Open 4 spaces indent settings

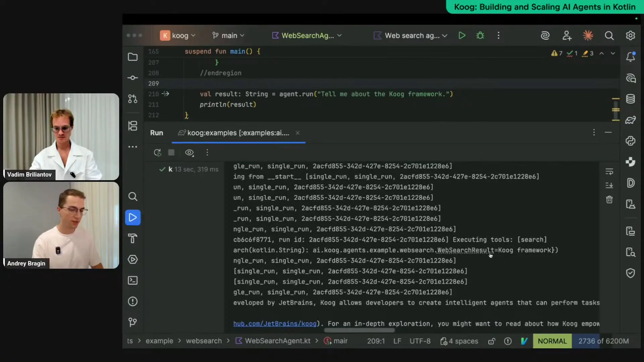click(459, 341)
